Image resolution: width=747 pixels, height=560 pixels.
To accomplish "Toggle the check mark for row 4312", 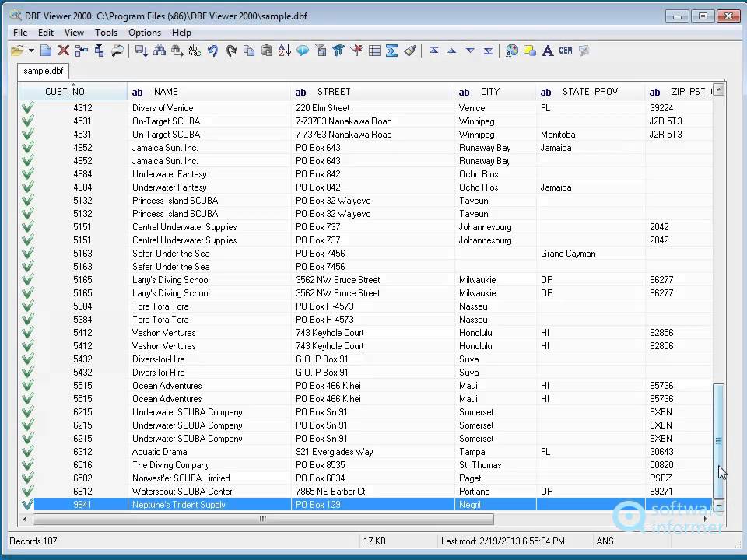I will (x=28, y=107).
